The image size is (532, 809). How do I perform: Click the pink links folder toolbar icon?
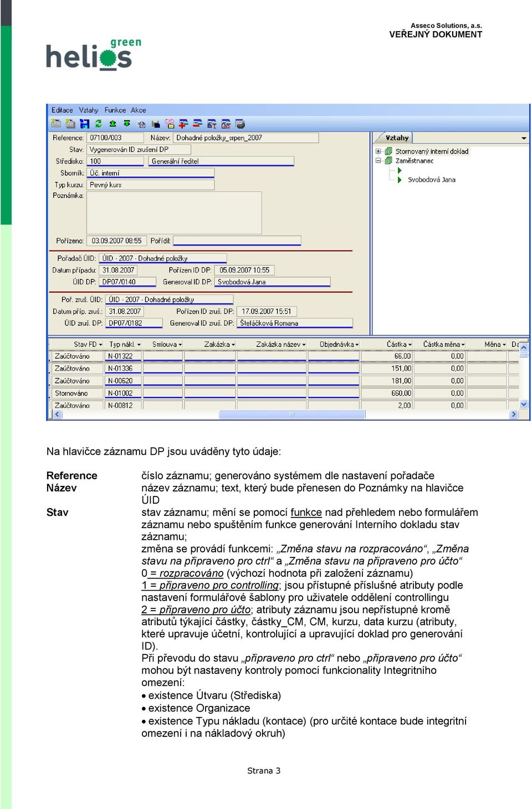[170, 124]
